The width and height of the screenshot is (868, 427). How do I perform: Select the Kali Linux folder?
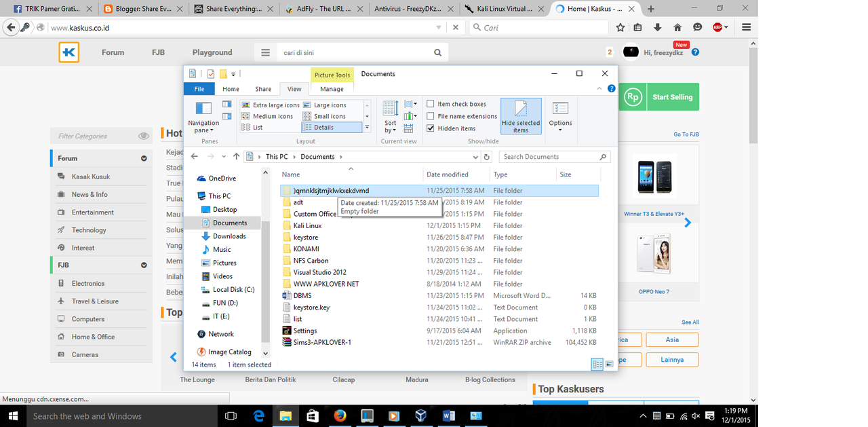pyautogui.click(x=307, y=225)
